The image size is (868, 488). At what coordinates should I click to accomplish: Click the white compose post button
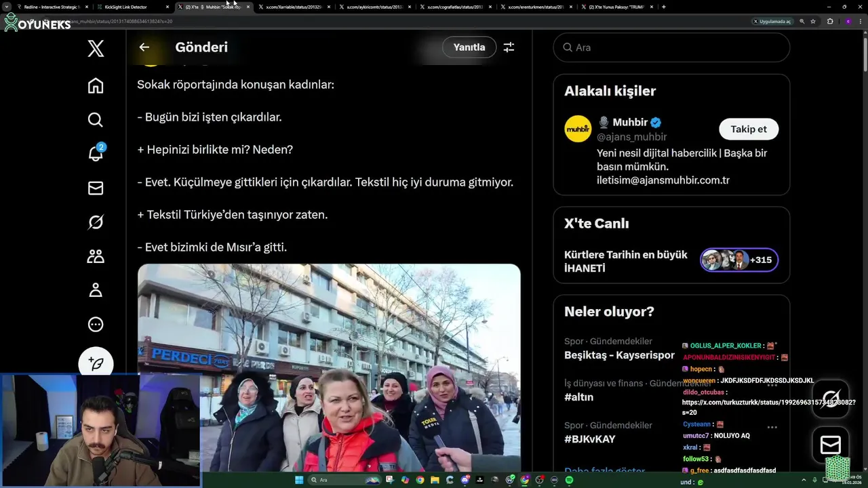(96, 364)
